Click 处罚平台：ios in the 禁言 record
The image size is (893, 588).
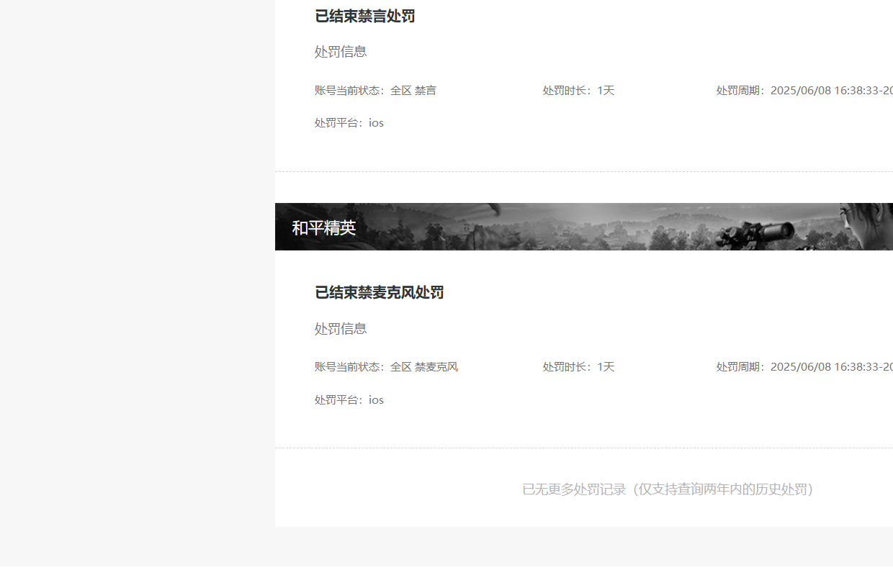point(349,123)
